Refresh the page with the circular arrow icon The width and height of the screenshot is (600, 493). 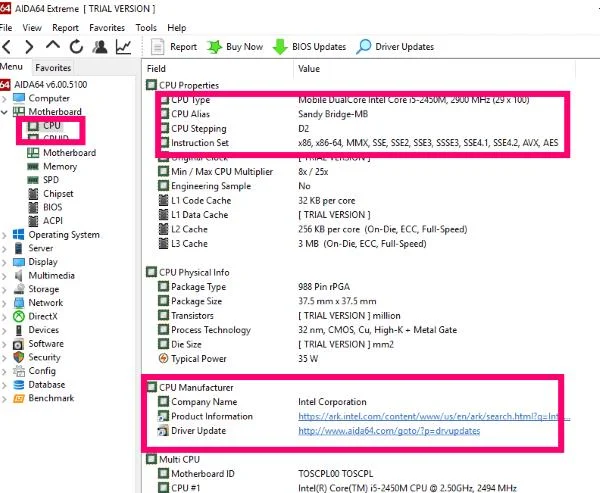click(76, 47)
